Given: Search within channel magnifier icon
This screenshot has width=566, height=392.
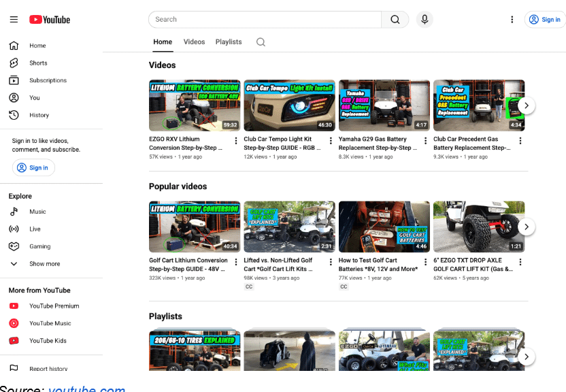Looking at the screenshot, I should pyautogui.click(x=261, y=42).
